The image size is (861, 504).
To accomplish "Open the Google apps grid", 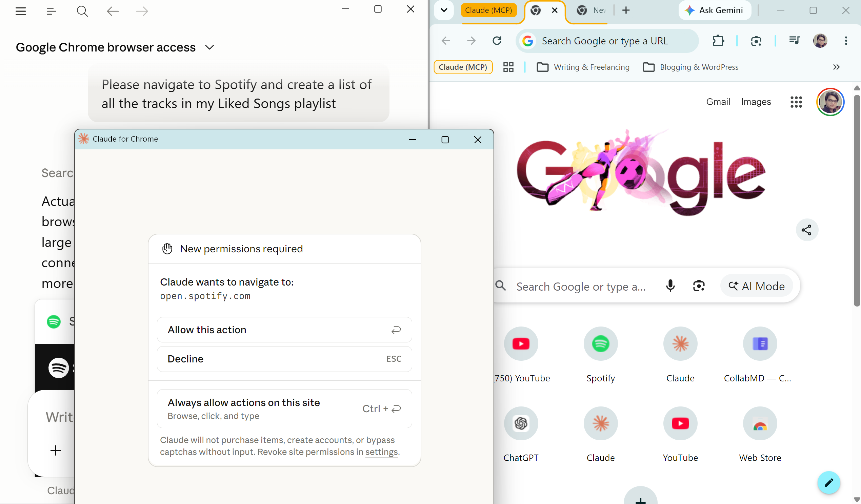I will (x=796, y=102).
